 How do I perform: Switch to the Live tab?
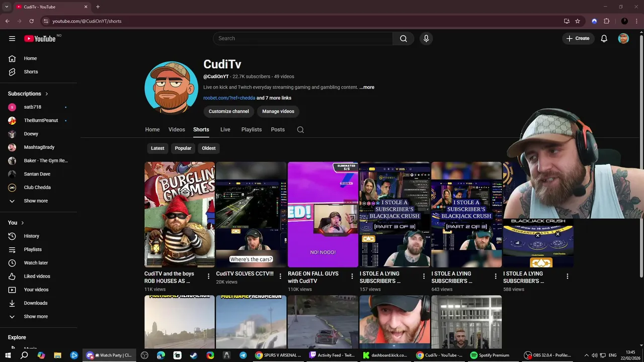coord(225,130)
